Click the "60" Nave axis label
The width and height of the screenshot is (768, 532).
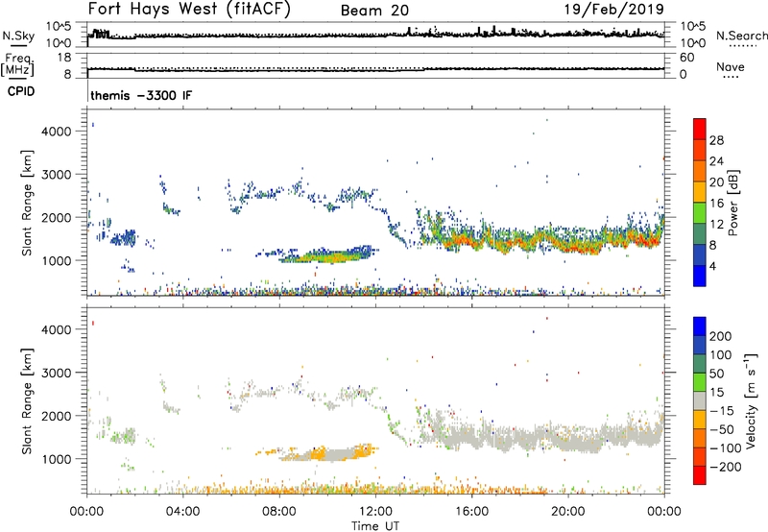[x=686, y=58]
